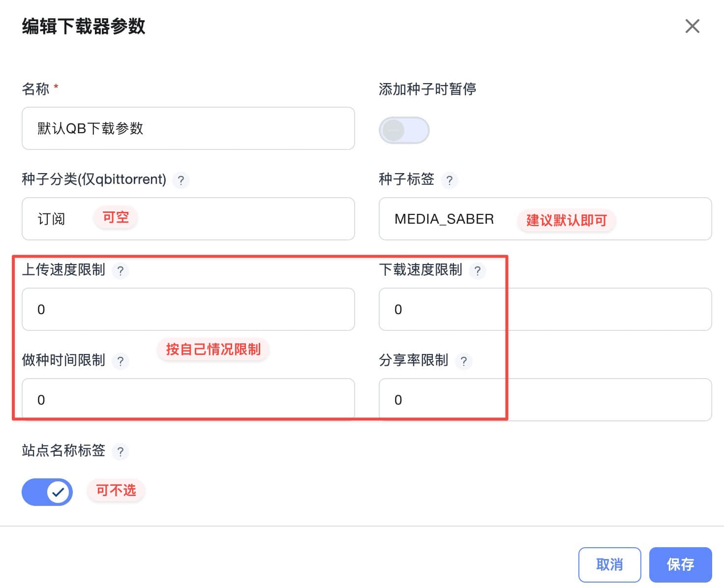This screenshot has width=724, height=588.
Task: Click help icon next to 站点名称标签
Action: pyautogui.click(x=120, y=452)
